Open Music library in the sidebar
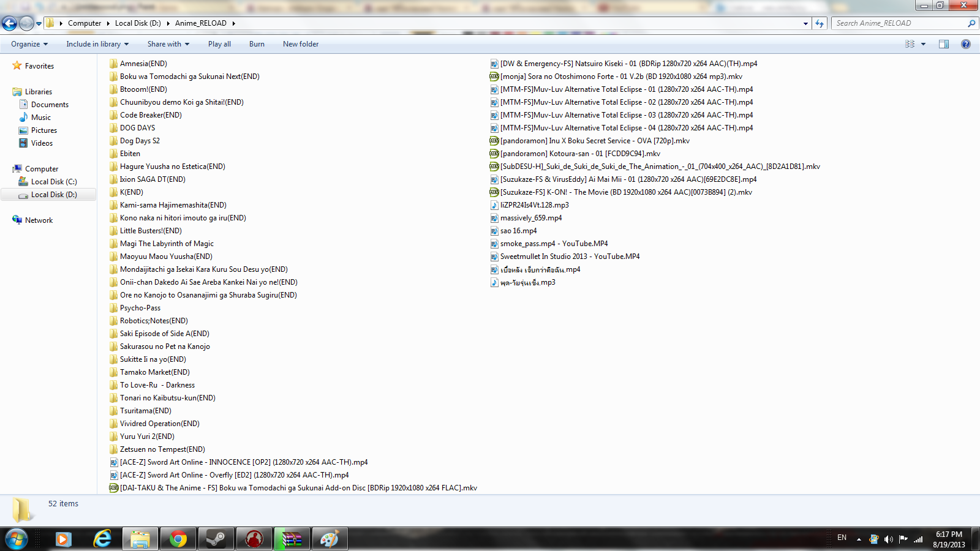This screenshot has height=551, width=980. coord(41,118)
